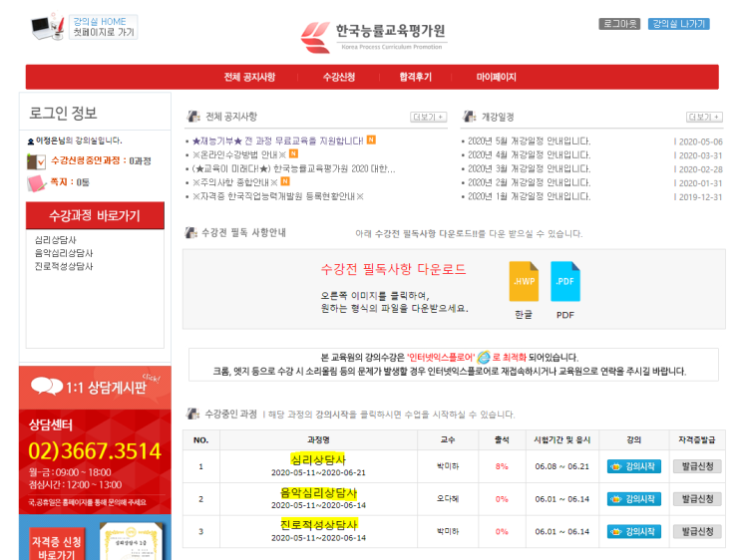Select 심리상담사 in the sidebar list

[55, 240]
